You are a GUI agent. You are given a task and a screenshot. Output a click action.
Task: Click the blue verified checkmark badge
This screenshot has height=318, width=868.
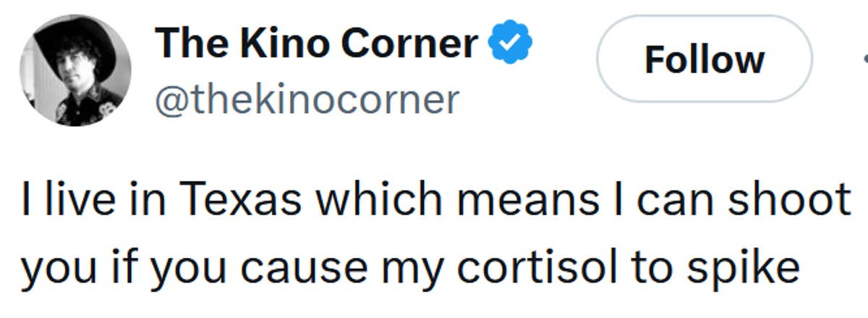coord(511,43)
